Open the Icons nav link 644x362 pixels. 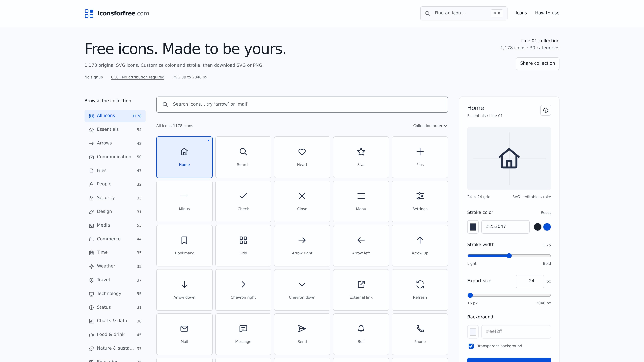pos(521,13)
